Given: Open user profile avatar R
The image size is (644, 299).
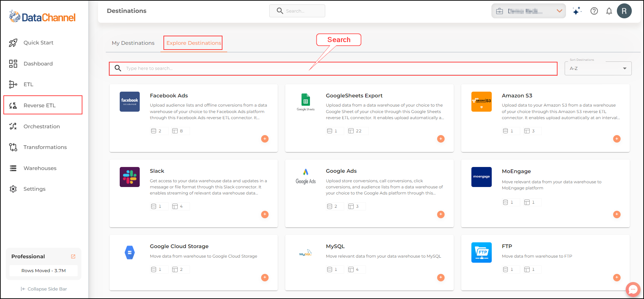Looking at the screenshot, I should tap(624, 11).
